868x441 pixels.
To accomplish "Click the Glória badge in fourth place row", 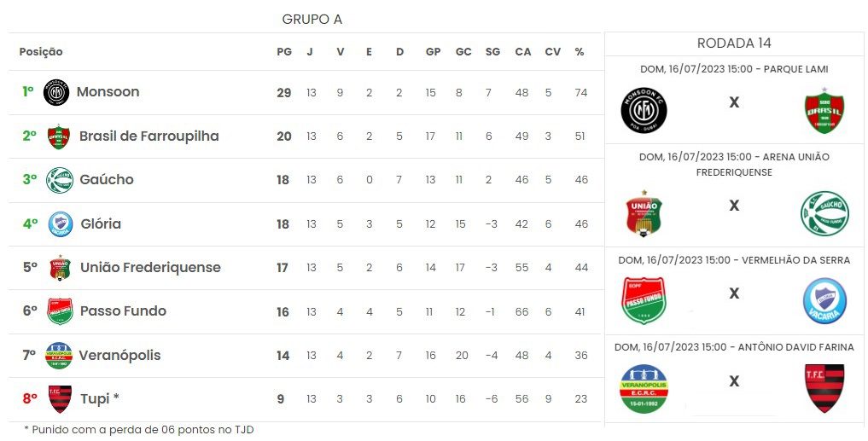I will coord(61,224).
